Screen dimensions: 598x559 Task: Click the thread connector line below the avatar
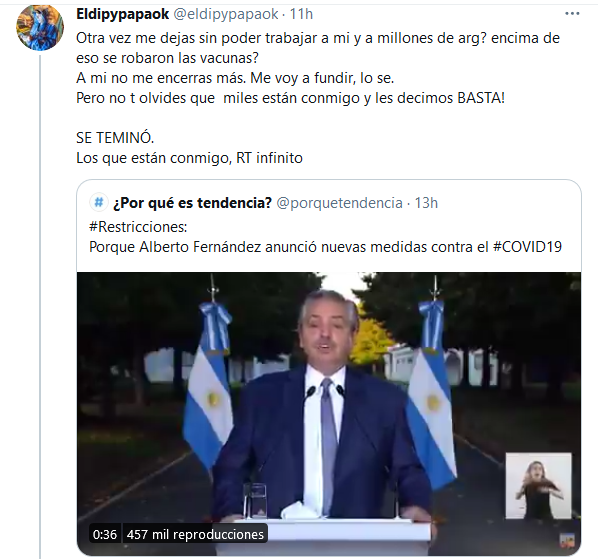[x=40, y=307]
